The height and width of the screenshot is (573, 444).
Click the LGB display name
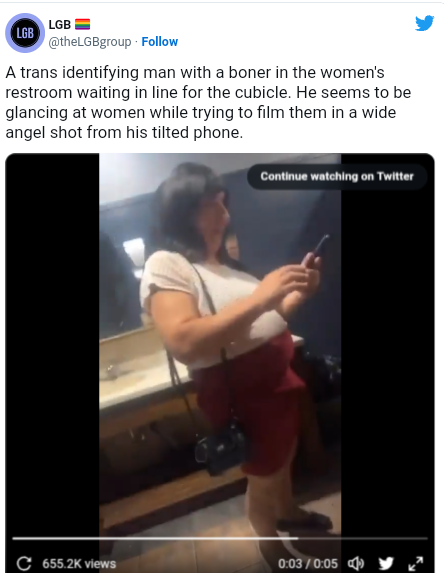pos(60,24)
